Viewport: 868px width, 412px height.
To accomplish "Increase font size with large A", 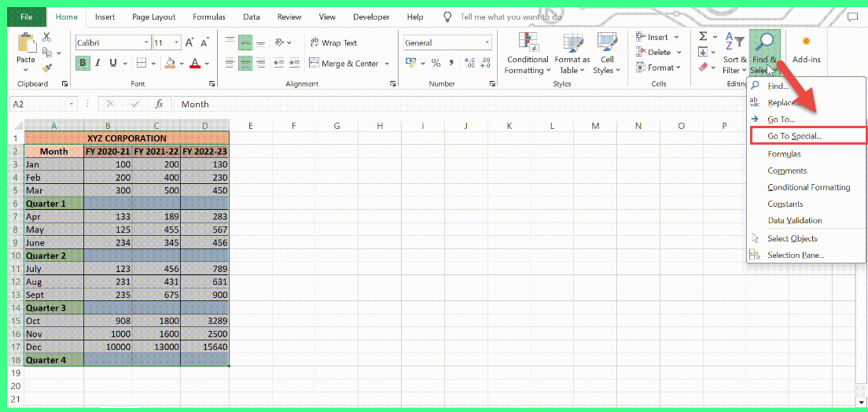I will point(189,42).
